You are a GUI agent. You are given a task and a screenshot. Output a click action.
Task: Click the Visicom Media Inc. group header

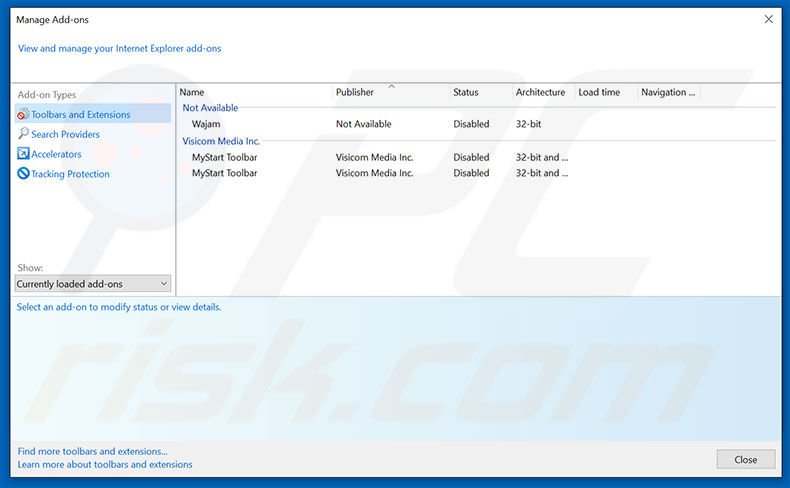tap(221, 141)
